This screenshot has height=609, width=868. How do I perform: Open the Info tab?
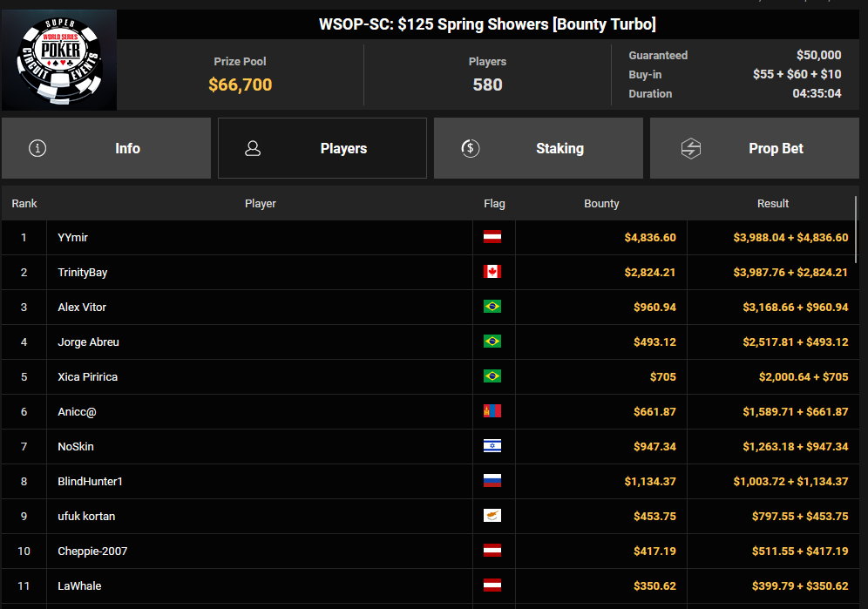point(106,148)
